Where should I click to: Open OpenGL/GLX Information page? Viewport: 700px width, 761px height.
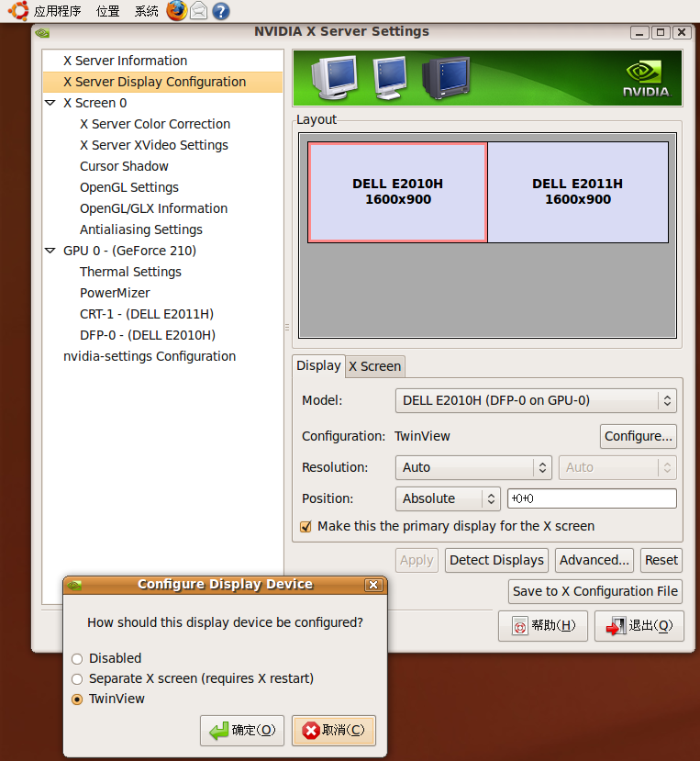pyautogui.click(x=154, y=208)
